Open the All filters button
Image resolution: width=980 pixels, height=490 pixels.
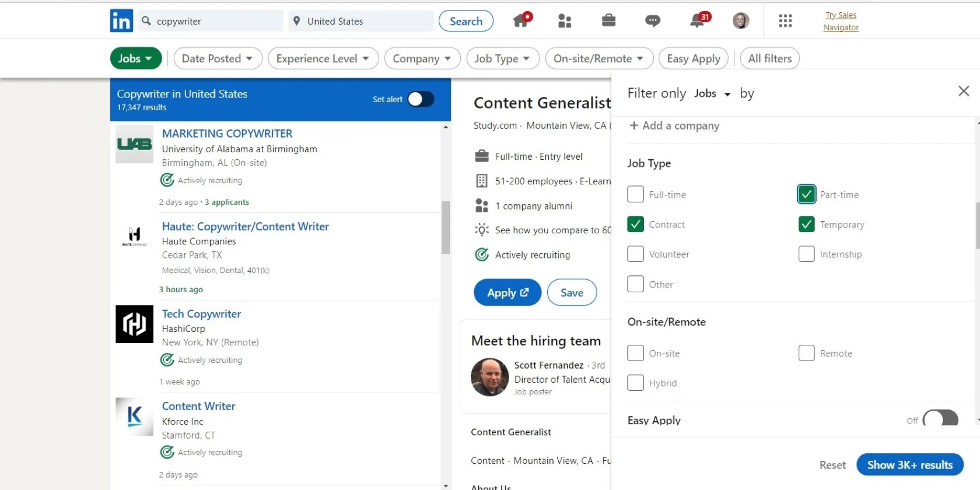click(770, 58)
